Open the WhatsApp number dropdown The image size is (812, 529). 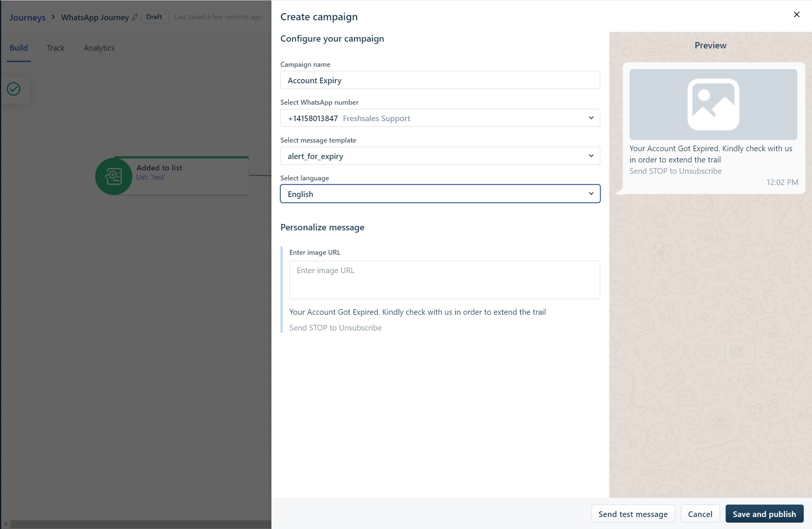(440, 118)
